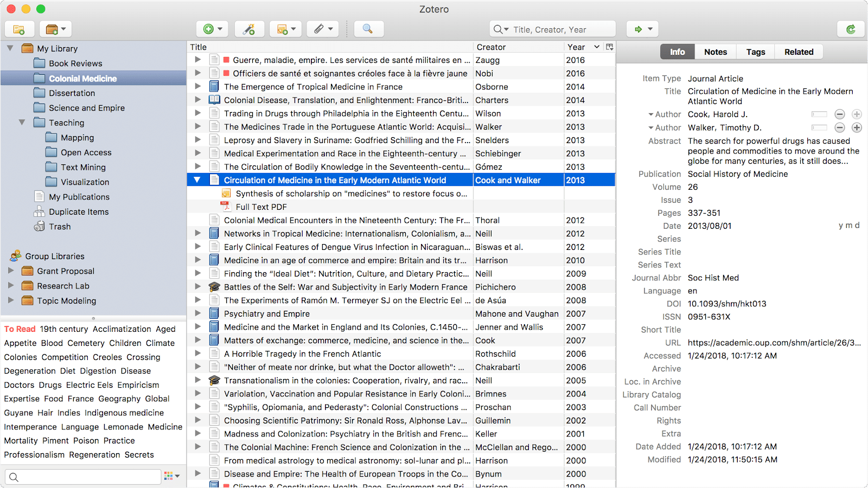Select the Full Text PDF attachment
The image size is (868, 488).
261,207
